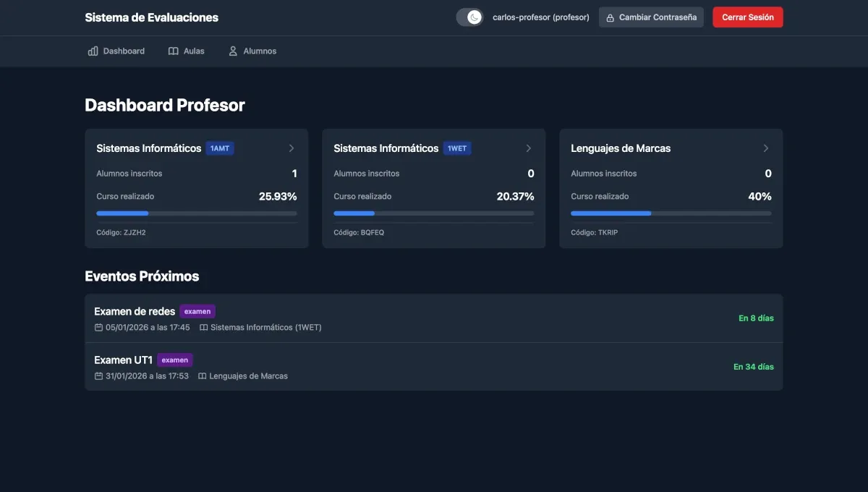Screen dimensions: 868x492
Task: Select the bar-chart Dashboard icon in navigation
Action: coord(92,51)
